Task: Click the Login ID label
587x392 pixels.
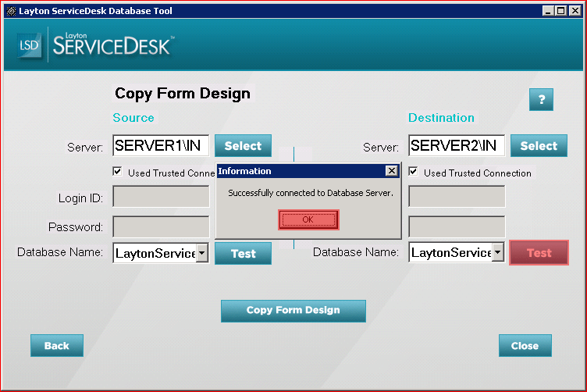Action: (x=80, y=198)
